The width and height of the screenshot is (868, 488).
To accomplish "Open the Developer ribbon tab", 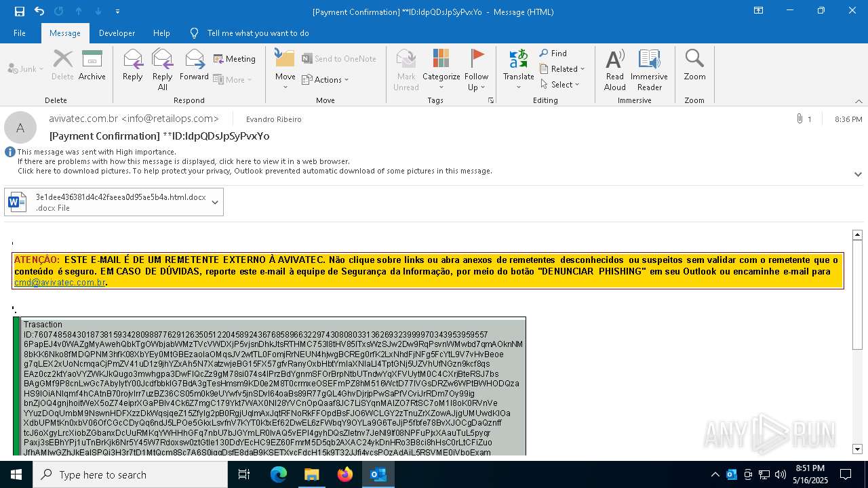I will (117, 33).
